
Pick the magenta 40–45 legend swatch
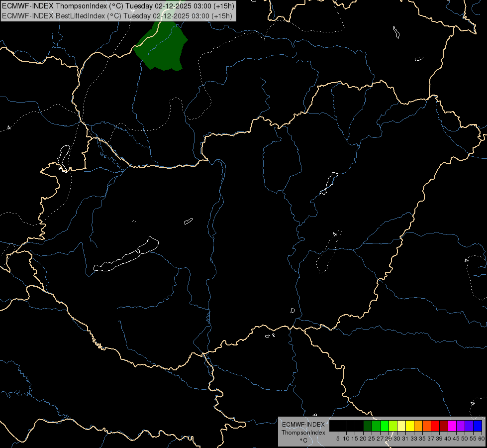click(x=453, y=426)
